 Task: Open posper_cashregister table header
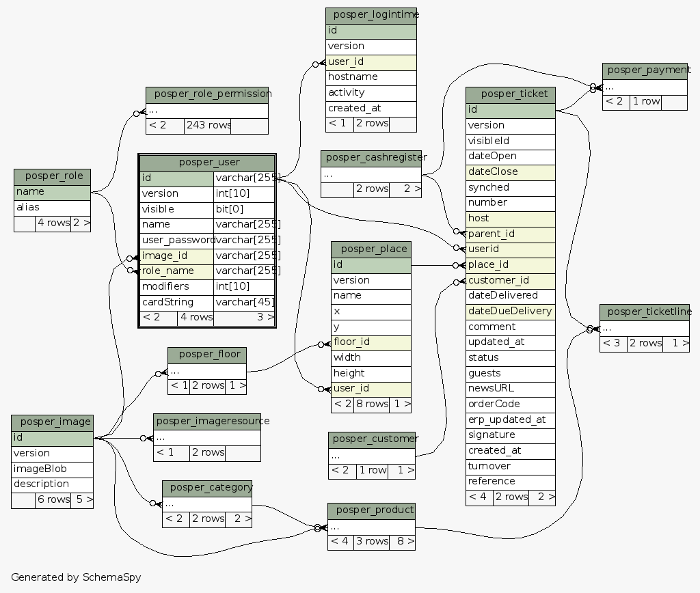pos(371,158)
